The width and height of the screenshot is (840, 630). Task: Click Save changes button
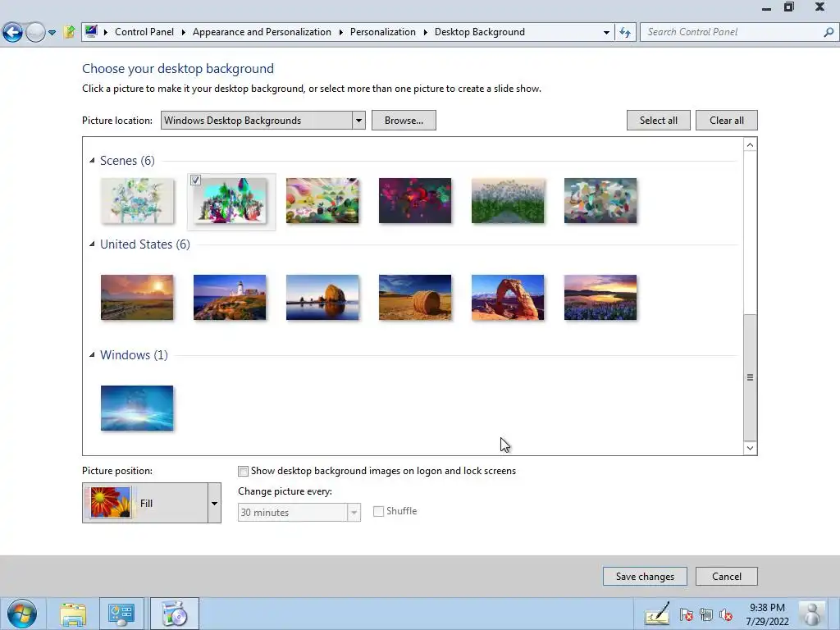point(645,577)
